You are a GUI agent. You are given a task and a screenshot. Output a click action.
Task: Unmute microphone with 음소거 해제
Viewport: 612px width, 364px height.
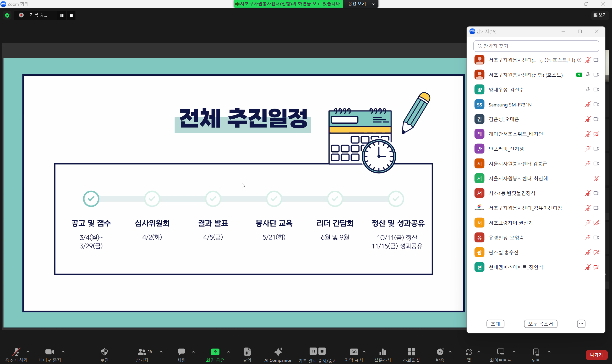tap(16, 352)
